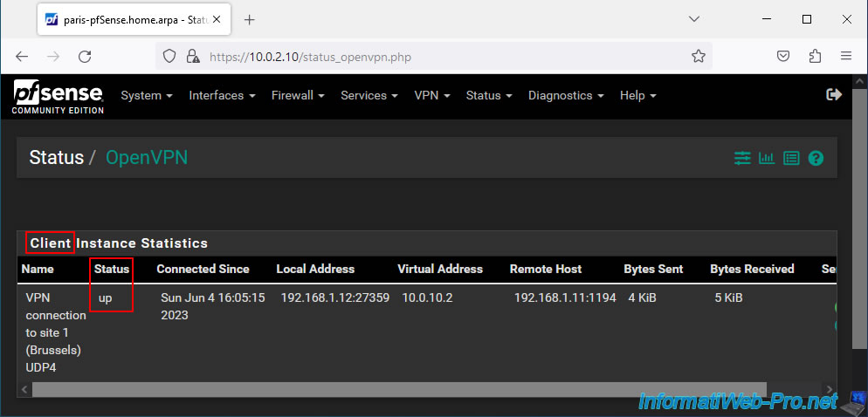868x417 pixels.
Task: Open related settings sliders icon
Action: click(742, 159)
